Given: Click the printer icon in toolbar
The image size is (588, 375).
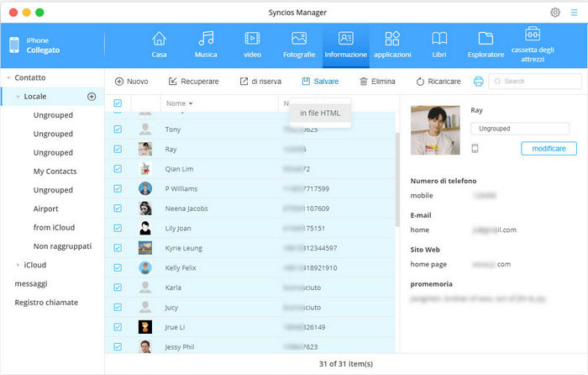Looking at the screenshot, I should (479, 82).
